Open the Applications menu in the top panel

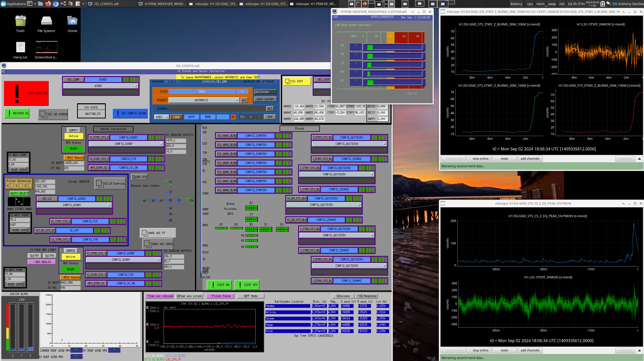pyautogui.click(x=13, y=4)
